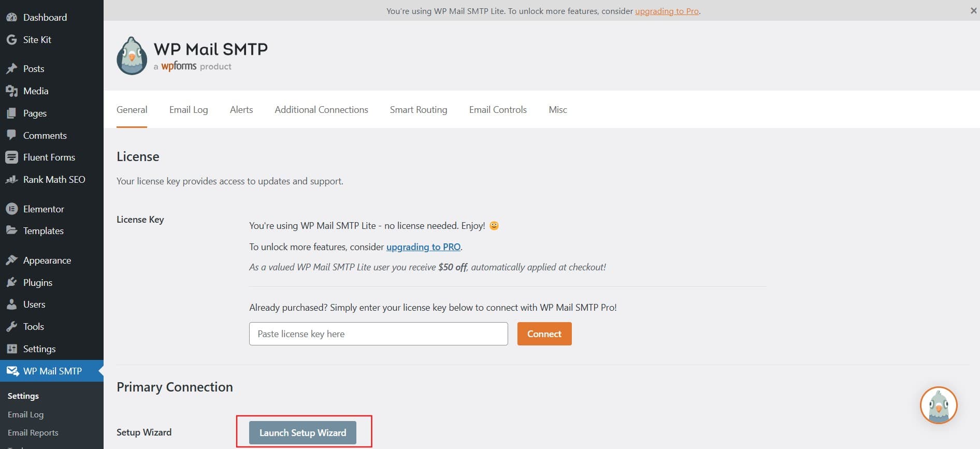Click the Pages document icon
The height and width of the screenshot is (449, 980).
point(11,113)
